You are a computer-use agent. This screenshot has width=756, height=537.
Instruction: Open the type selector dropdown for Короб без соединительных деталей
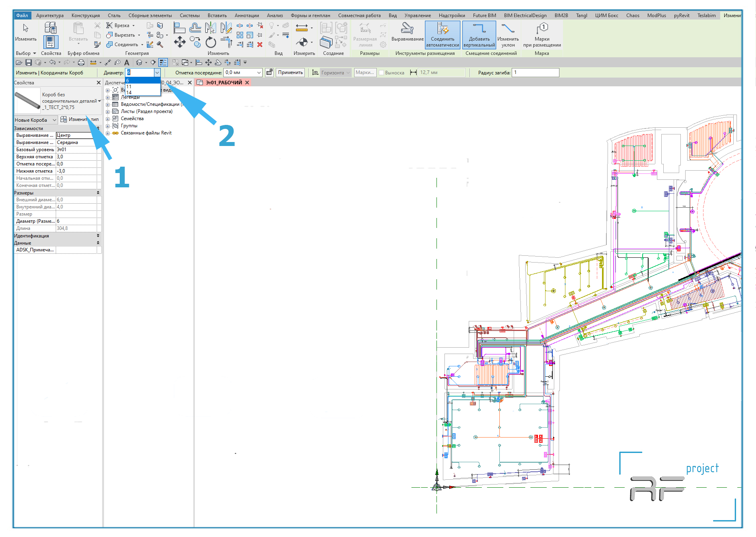99,101
